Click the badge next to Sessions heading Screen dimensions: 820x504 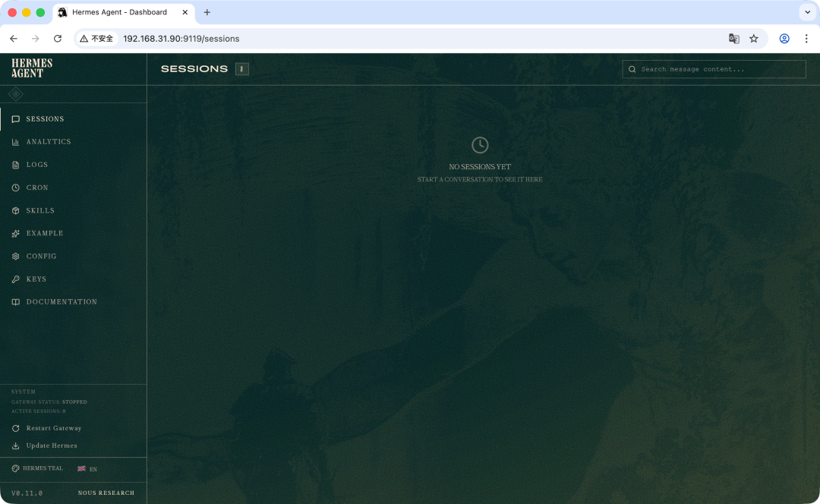point(241,69)
